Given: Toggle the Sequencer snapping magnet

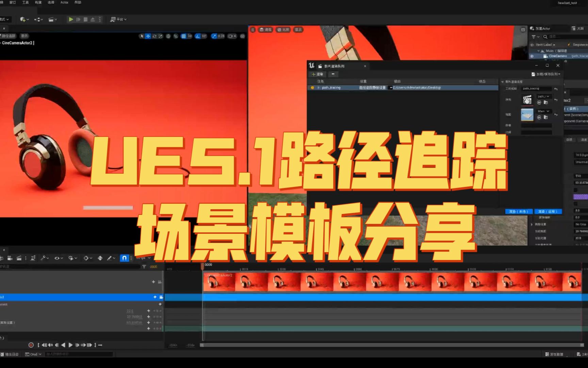Looking at the screenshot, I should [x=124, y=258].
